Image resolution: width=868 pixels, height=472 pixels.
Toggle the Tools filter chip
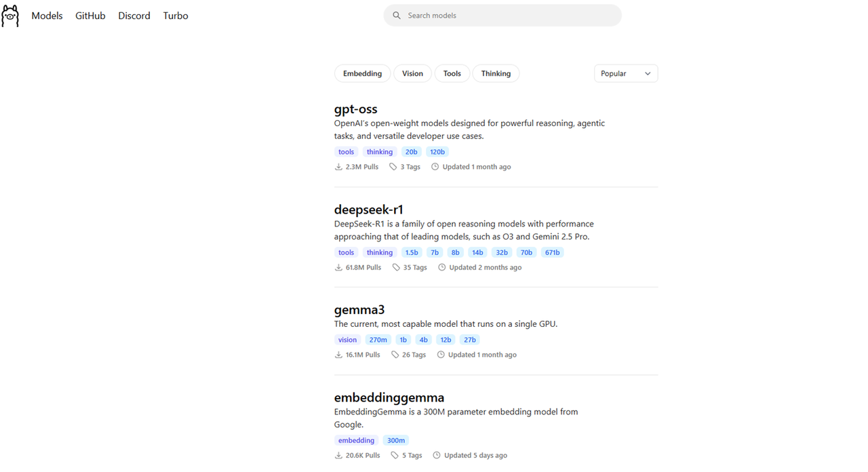[x=452, y=73]
